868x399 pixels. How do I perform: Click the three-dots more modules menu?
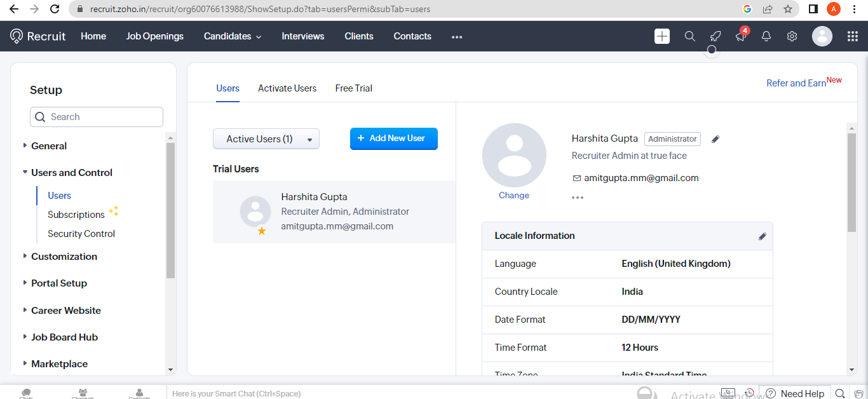click(457, 37)
